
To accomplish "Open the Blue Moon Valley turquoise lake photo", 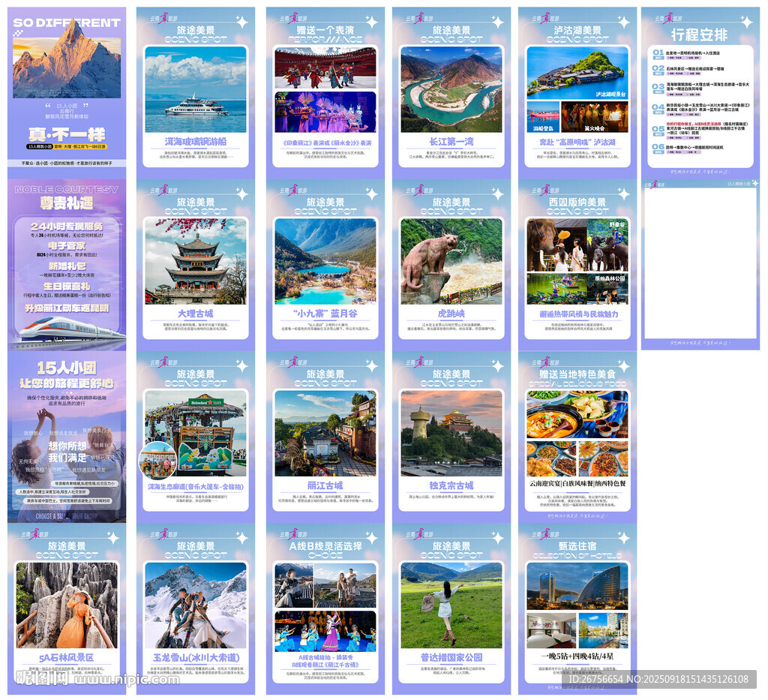I will pos(325,261).
